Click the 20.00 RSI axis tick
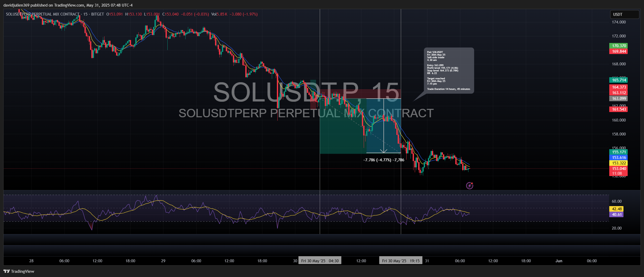 [x=617, y=228]
